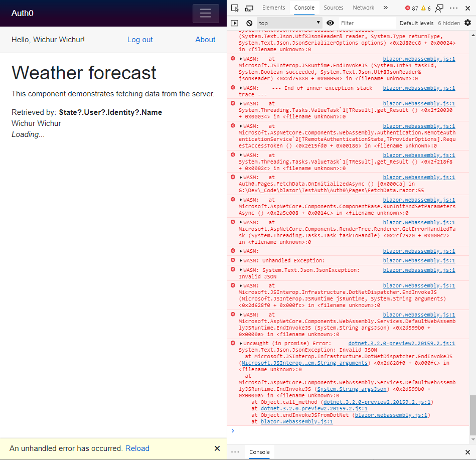The image size is (476, 460).
Task: Click scrollbar down arrow in console
Action: pyautogui.click(x=472, y=439)
